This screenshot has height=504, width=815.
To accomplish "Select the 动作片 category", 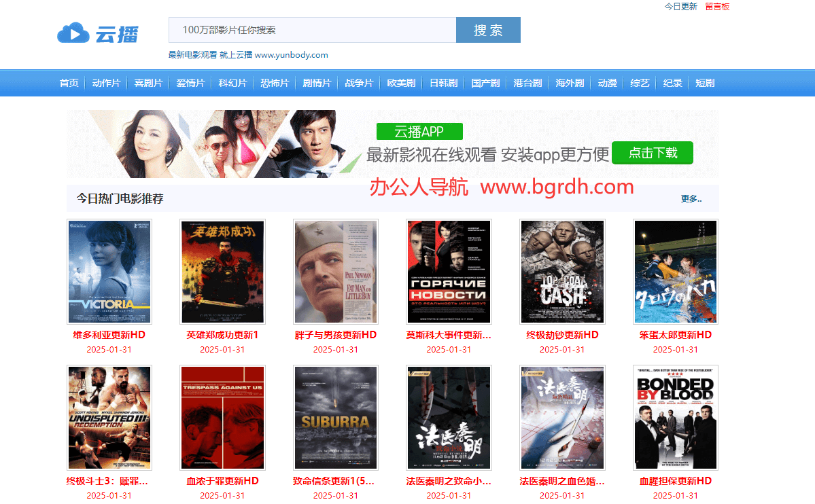I will click(106, 83).
